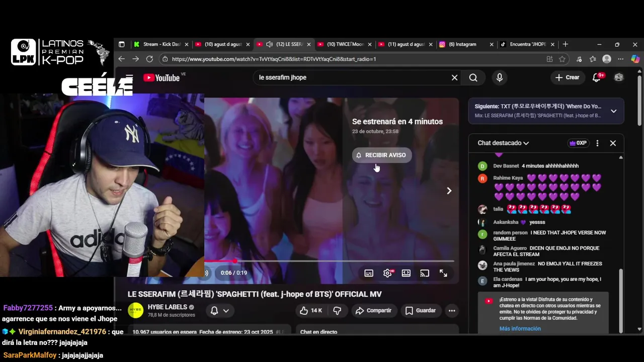This screenshot has width=644, height=362.
Task: Click the 0XP chat points badge
Action: (578, 143)
